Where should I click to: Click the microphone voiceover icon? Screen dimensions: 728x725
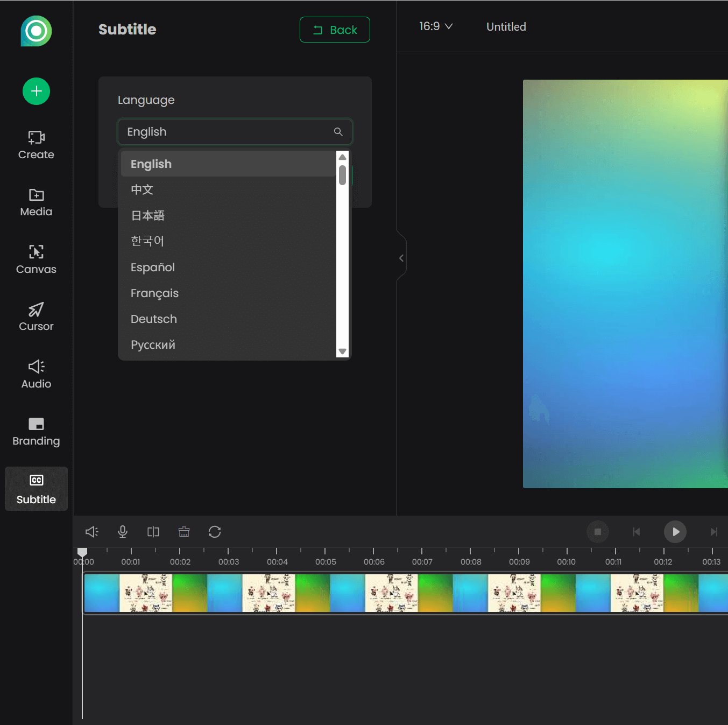123,532
